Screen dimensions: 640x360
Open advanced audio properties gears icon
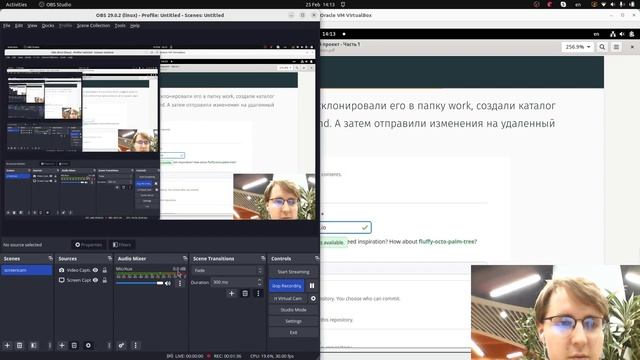click(x=121, y=345)
